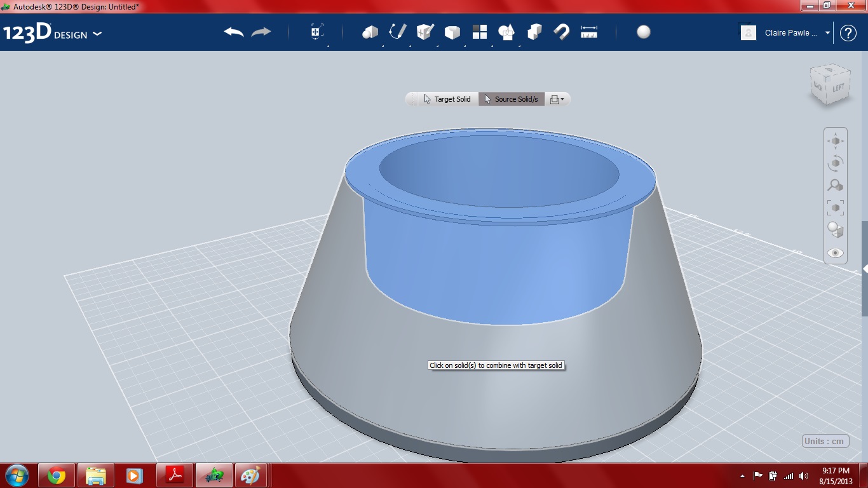Toggle the materials and outlines display icon

836,230
